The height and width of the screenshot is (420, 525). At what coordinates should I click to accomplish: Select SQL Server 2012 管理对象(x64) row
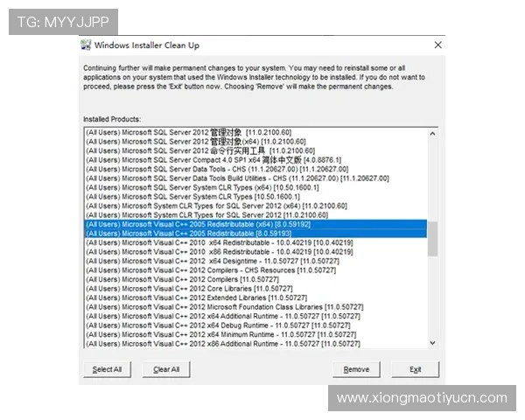pos(255,142)
